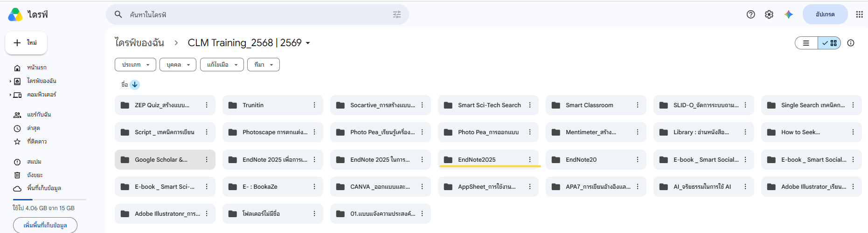Select the Socartive folder
The width and height of the screenshot is (868, 233).
coord(381,105)
